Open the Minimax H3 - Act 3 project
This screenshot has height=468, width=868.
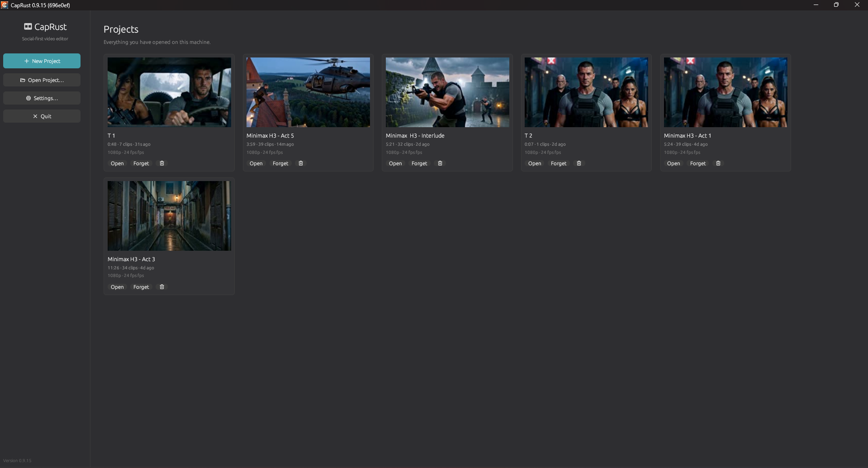pyautogui.click(x=117, y=287)
